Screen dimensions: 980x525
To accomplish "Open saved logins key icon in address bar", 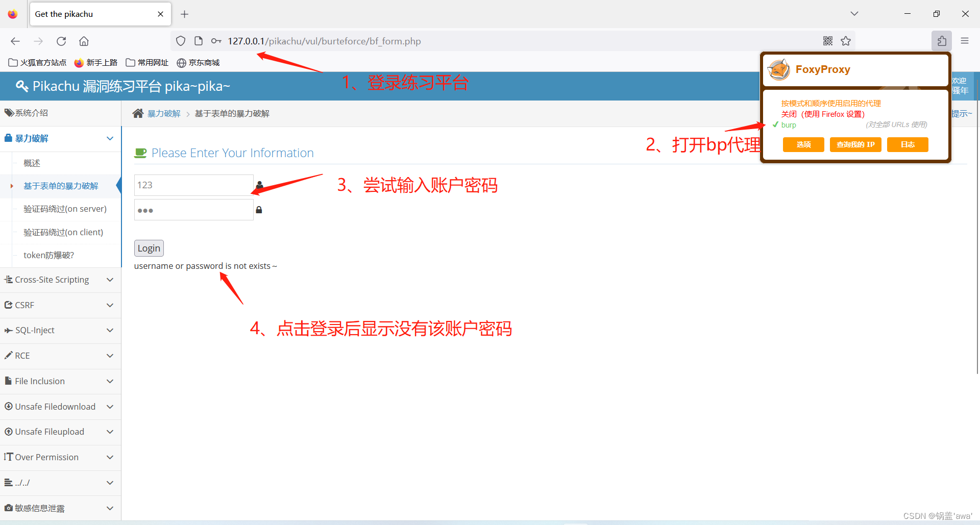I will click(216, 41).
